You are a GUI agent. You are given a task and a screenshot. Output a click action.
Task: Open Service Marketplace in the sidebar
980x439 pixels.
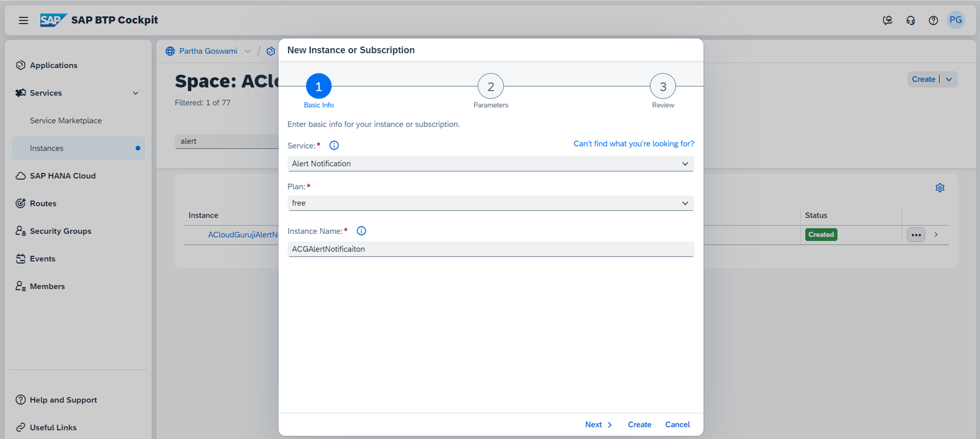[66, 121]
